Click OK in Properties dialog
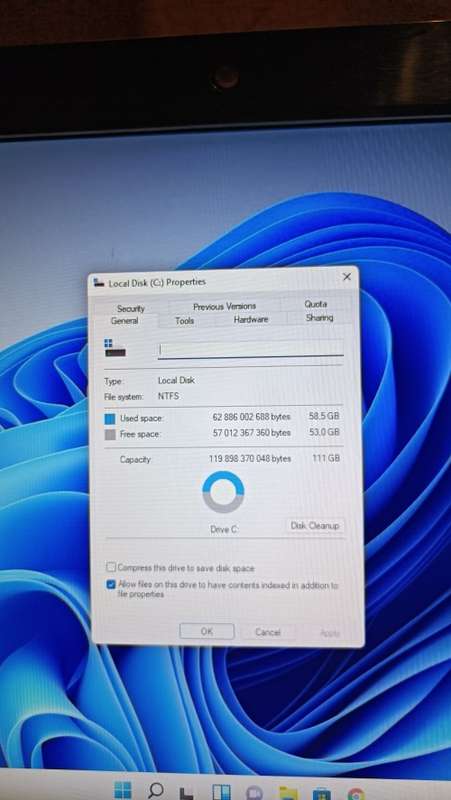Screen dimensions: 451x800 [207, 631]
